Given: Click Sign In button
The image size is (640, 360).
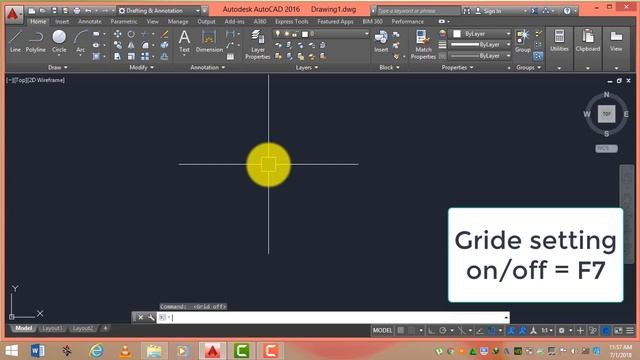Looking at the screenshot, I should (488, 11).
